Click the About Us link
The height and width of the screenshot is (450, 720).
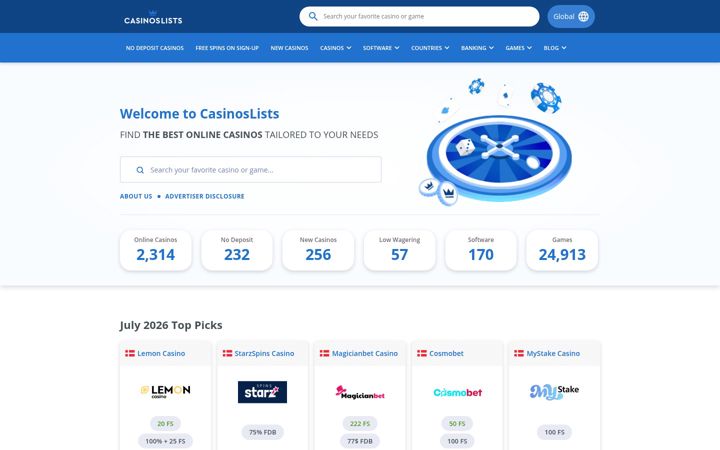tap(136, 196)
